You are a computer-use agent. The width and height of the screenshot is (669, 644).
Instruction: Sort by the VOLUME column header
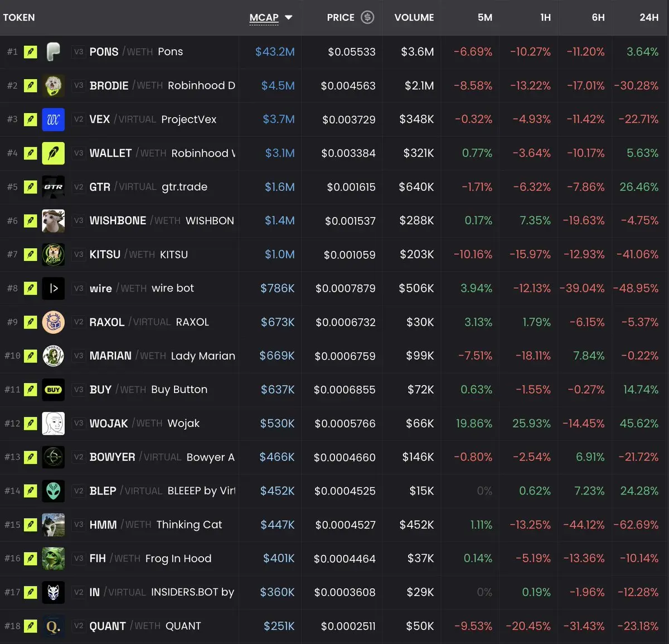(414, 17)
